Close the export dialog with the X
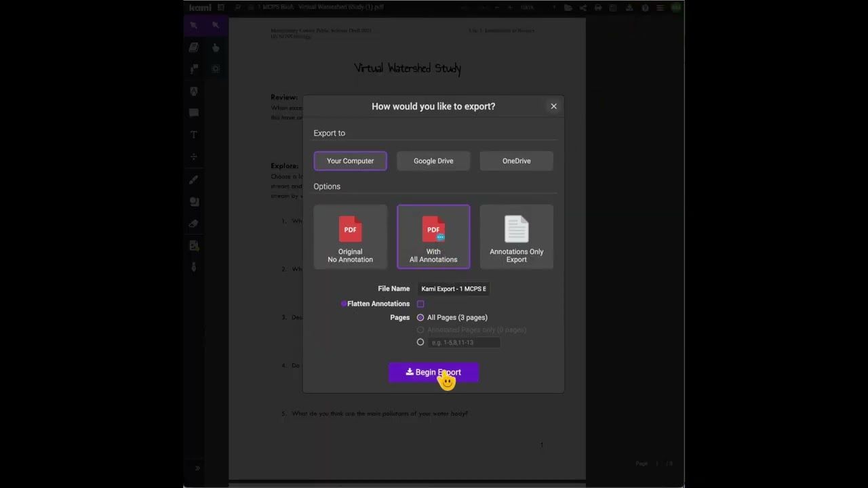Image resolution: width=868 pixels, height=488 pixels. pyautogui.click(x=553, y=106)
